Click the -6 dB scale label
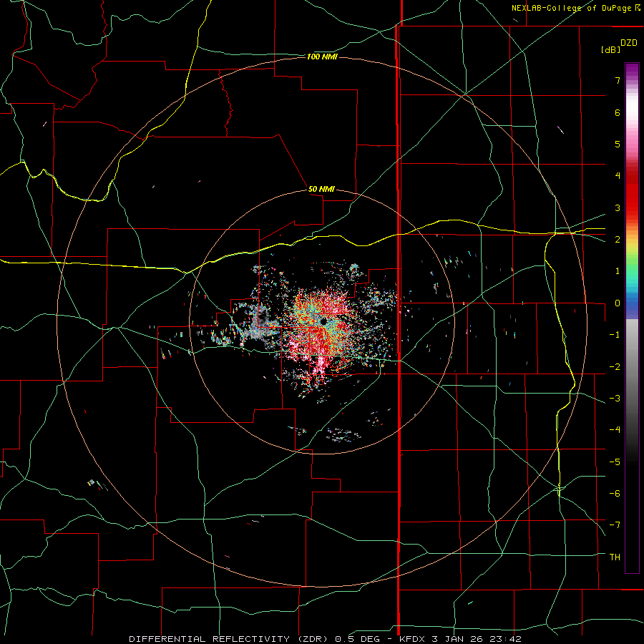 [x=615, y=493]
